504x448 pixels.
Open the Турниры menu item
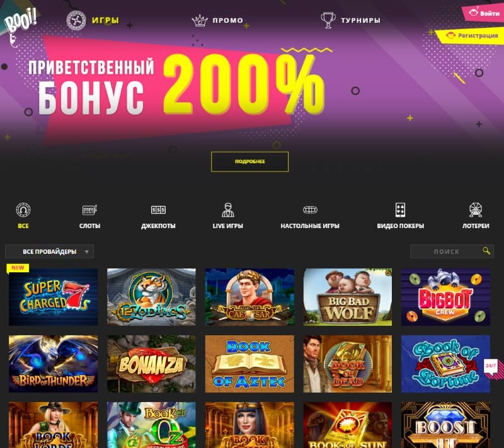360,20
